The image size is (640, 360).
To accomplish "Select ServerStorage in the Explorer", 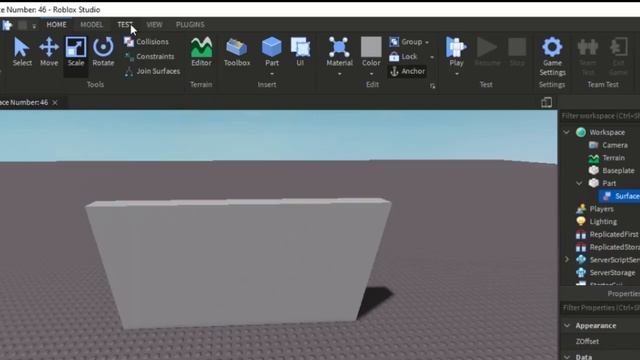I will click(x=612, y=273).
